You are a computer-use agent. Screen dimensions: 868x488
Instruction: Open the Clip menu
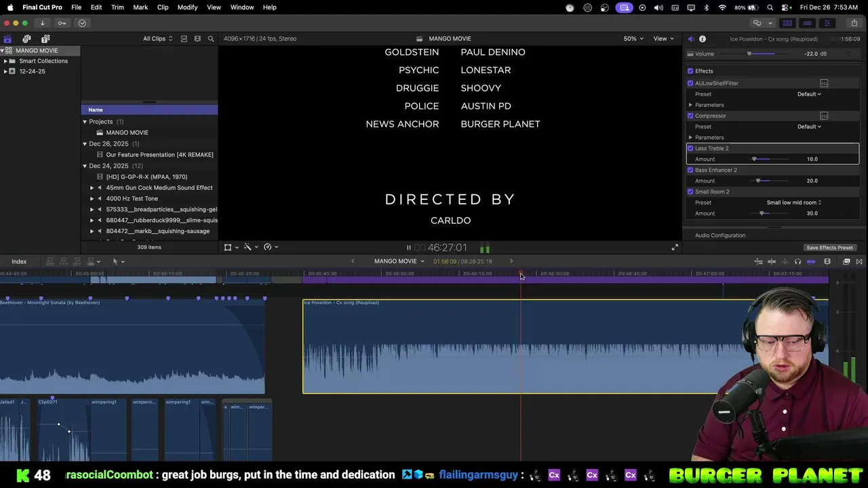[163, 7]
